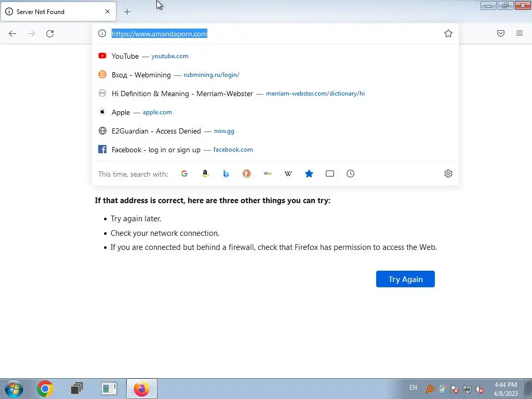Open the Windows Start menu
The width and height of the screenshot is (532, 399).
pos(14,389)
